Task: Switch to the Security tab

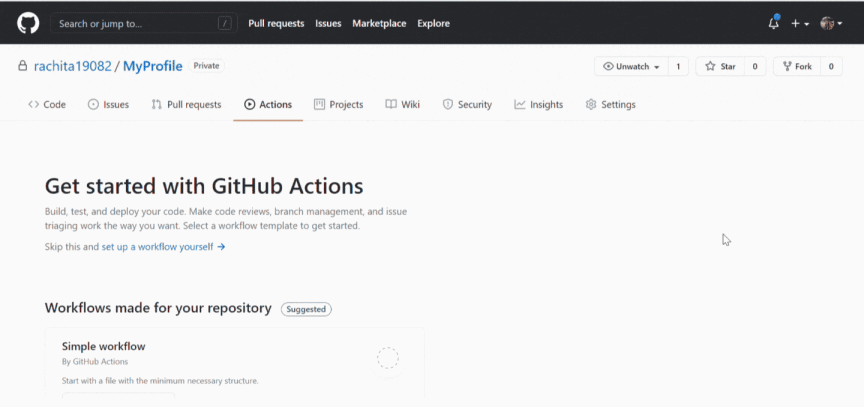Action: coord(467,105)
